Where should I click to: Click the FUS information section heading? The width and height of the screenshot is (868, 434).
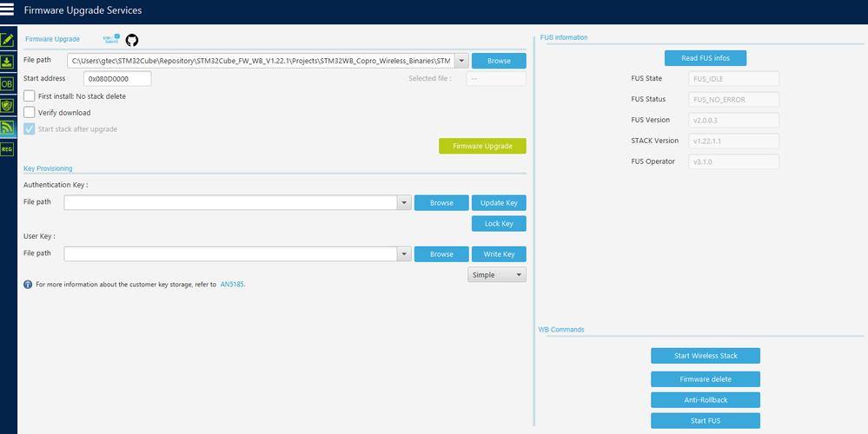click(564, 37)
